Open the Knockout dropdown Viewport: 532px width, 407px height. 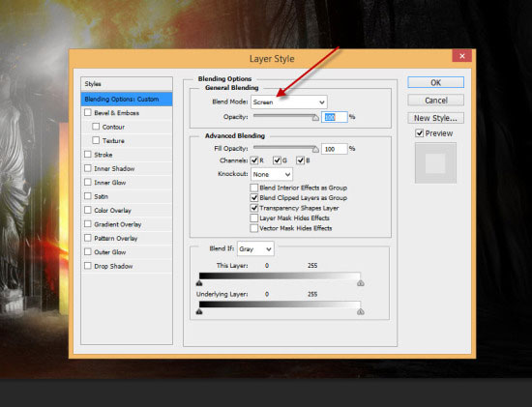[x=272, y=174]
